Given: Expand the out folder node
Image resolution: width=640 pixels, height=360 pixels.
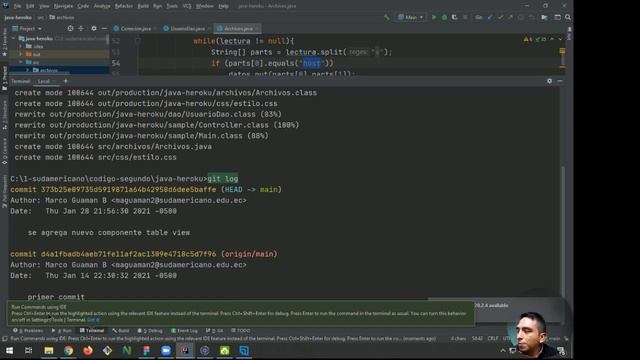Looking at the screenshot, I should click(x=21, y=54).
